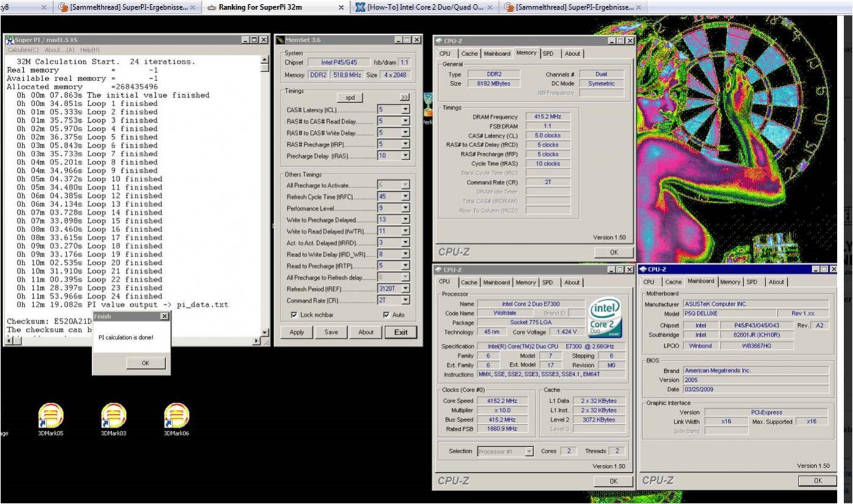853x504 pixels.
Task: Click the scroll-up arrow in Super PI
Action: (265, 59)
